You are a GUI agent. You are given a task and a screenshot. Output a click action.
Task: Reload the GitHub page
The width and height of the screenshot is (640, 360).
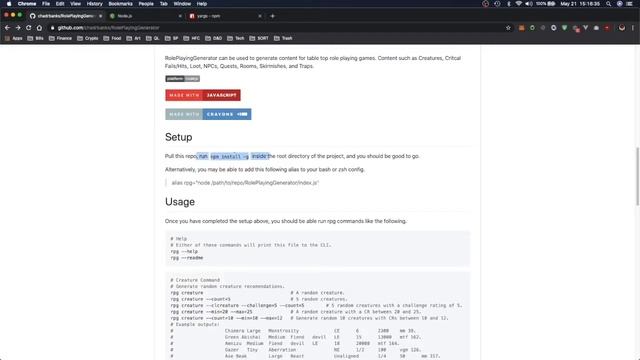(29, 28)
